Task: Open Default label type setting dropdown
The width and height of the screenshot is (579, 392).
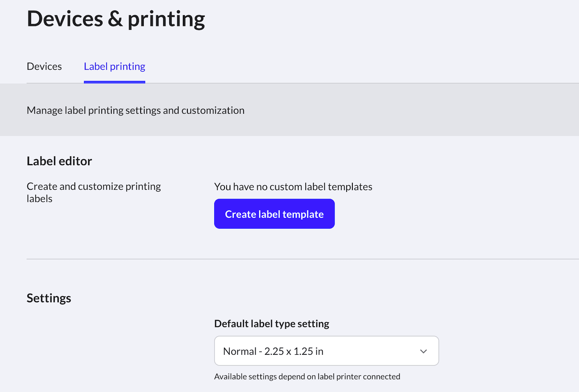Action: 326,351
